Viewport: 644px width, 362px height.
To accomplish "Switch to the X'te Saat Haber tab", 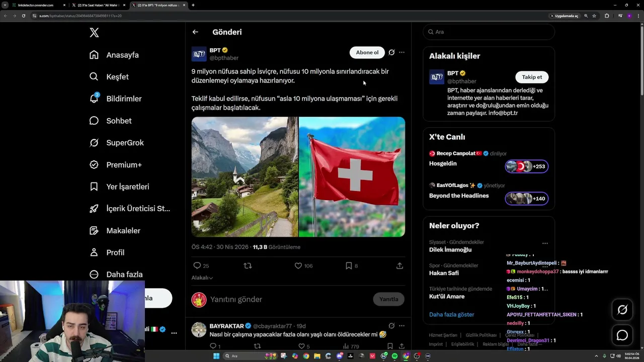I will point(98,5).
